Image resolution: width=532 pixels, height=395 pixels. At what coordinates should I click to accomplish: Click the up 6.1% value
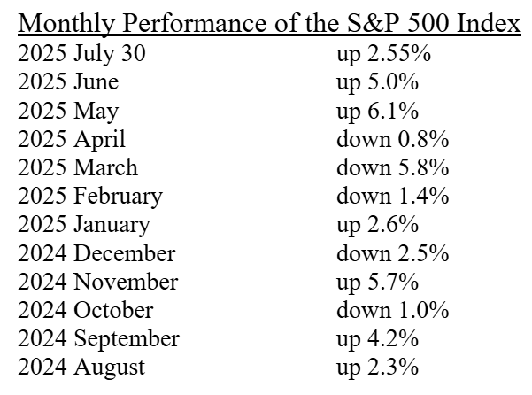click(x=377, y=111)
